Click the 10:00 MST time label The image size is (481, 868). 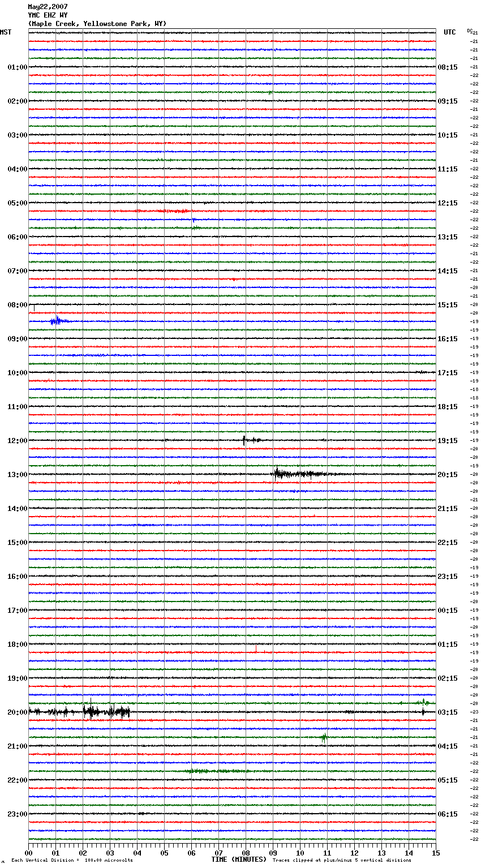click(x=18, y=373)
